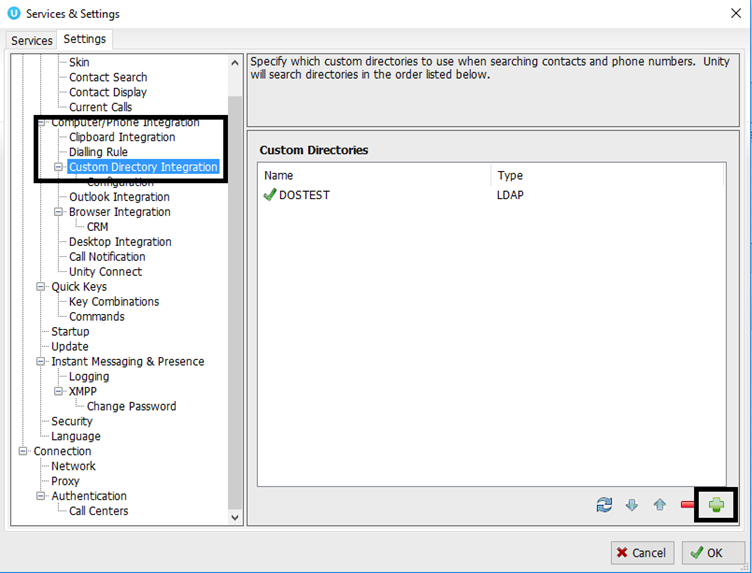Select Unity Connect tree item
Viewport: 752px width, 573px height.
[x=106, y=271]
